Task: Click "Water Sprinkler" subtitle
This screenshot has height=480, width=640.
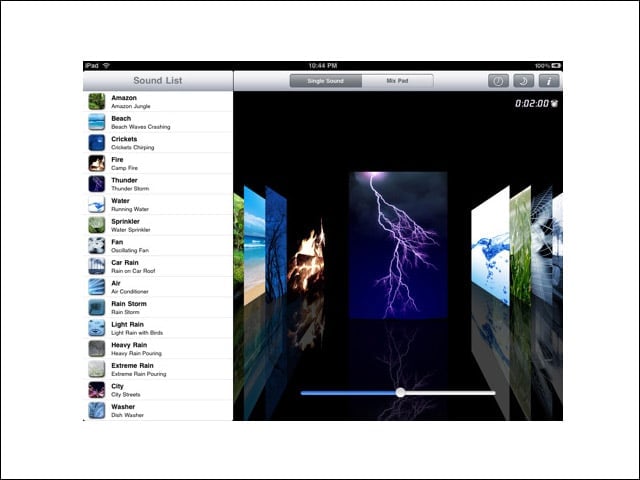Action: click(131, 230)
